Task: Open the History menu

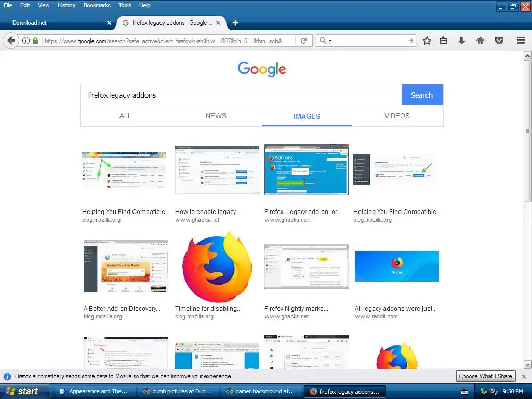Action: (x=66, y=5)
